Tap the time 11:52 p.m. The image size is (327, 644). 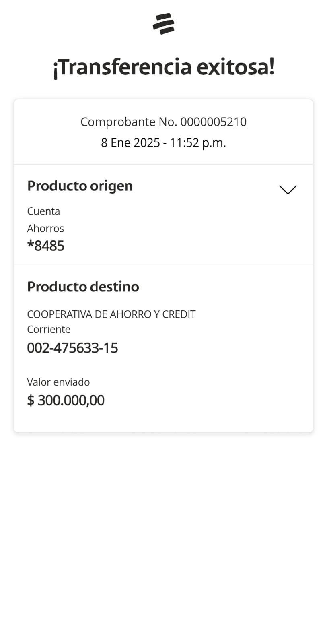pos(197,143)
